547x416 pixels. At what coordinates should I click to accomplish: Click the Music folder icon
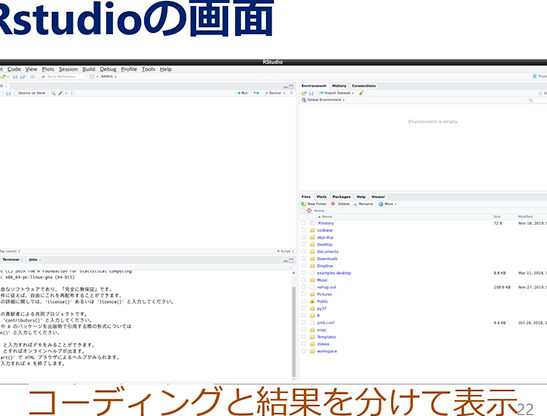click(313, 280)
